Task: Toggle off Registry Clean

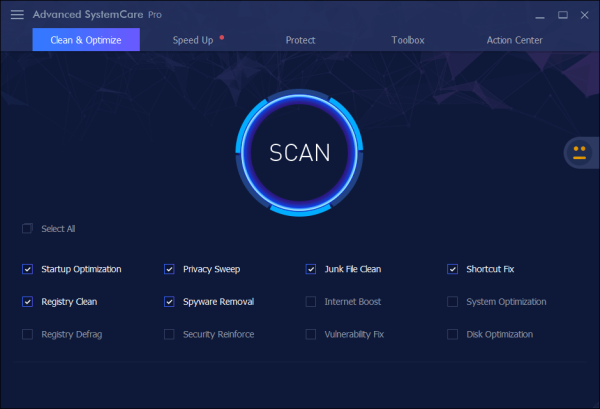Action: point(28,302)
